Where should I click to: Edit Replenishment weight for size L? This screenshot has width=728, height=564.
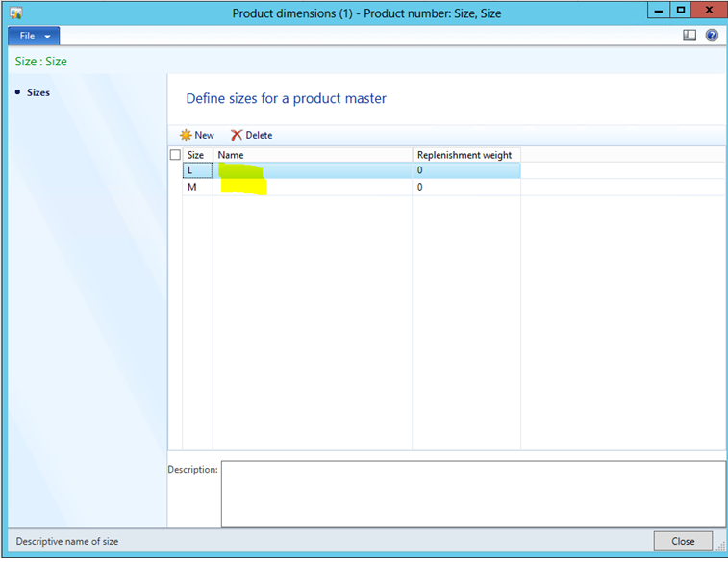465,170
